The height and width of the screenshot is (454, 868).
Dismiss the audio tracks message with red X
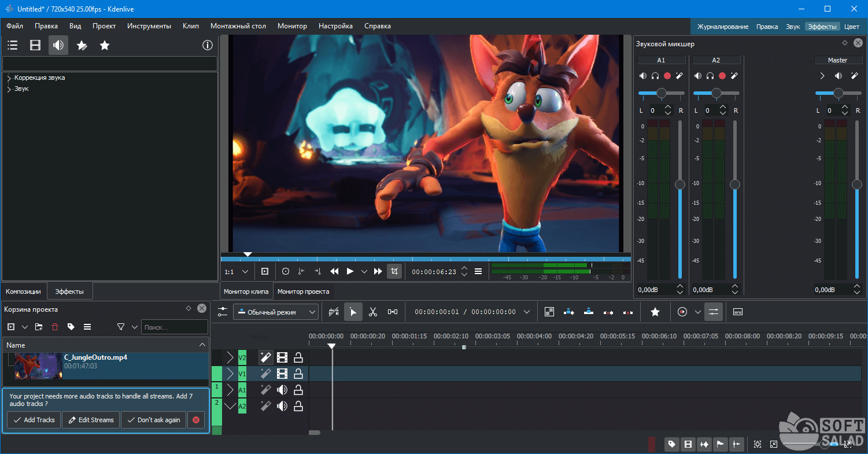click(x=196, y=420)
